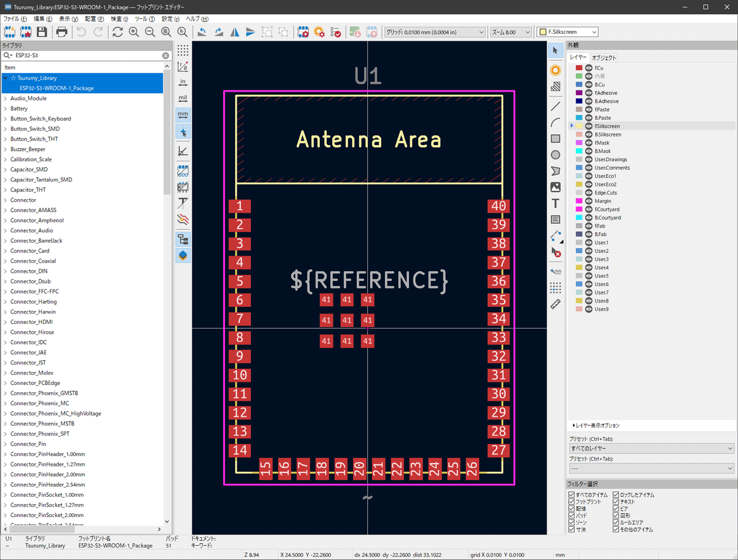Open the グリッド size dropdown
Image resolution: width=738 pixels, height=560 pixels.
[435, 32]
